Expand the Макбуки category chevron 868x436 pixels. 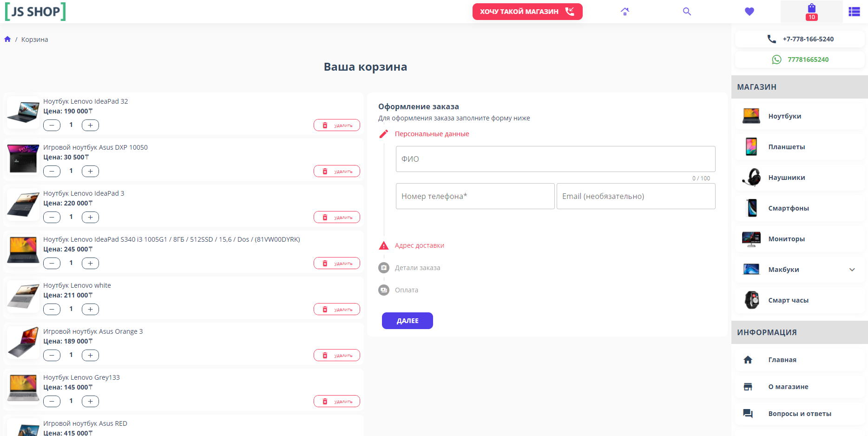(x=852, y=270)
